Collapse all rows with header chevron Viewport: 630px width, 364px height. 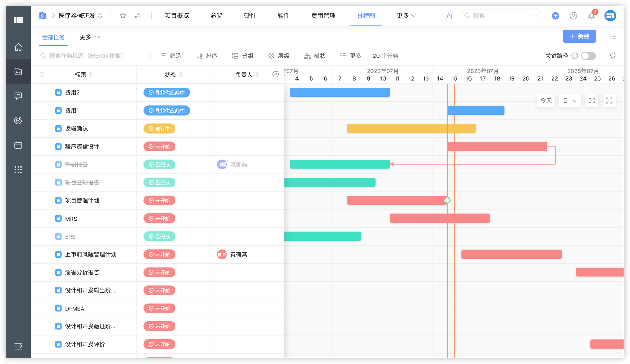tap(42, 75)
